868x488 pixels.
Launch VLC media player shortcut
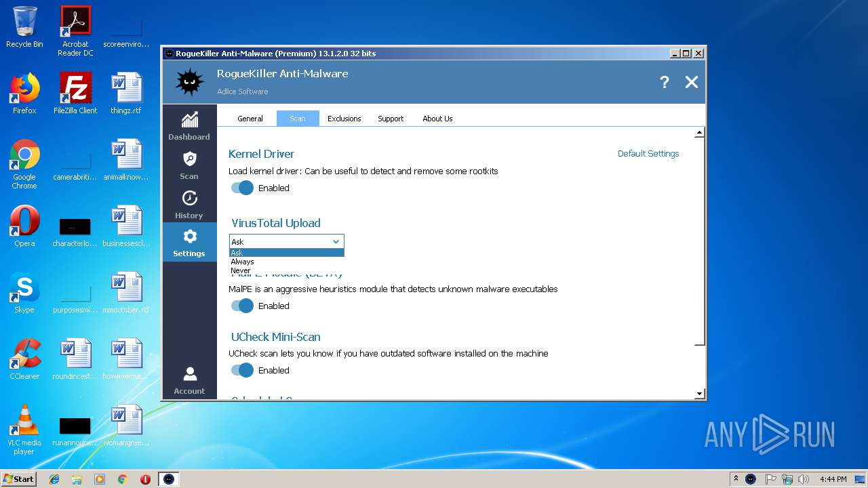click(24, 430)
